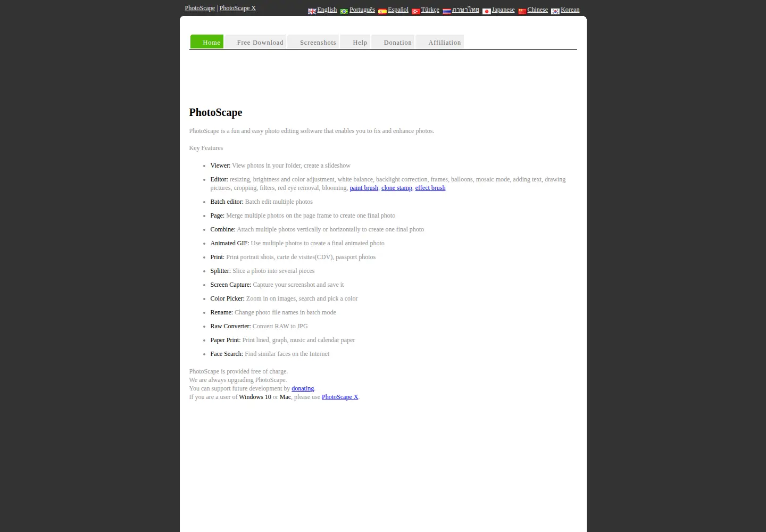Open the Affiliation tab

(440, 42)
